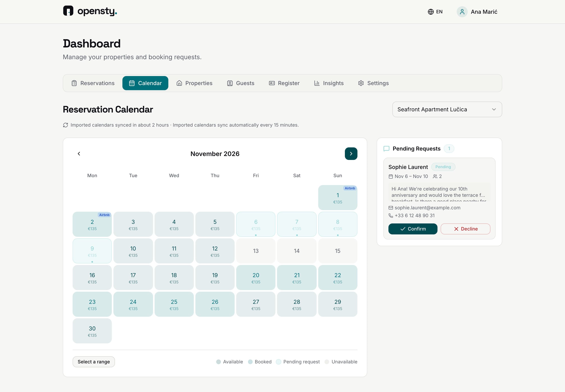
Task: Confirm Sophie Laurent's booking request
Action: coord(413,229)
